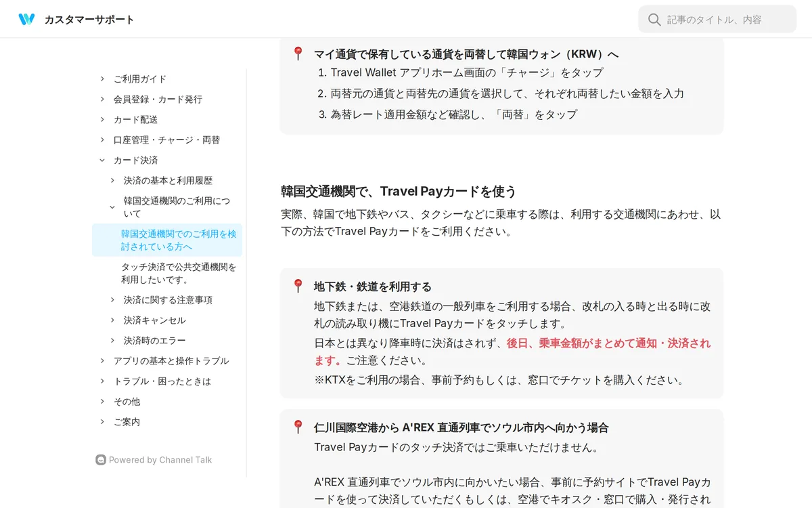Open 決済キャンセル subsection

click(154, 320)
